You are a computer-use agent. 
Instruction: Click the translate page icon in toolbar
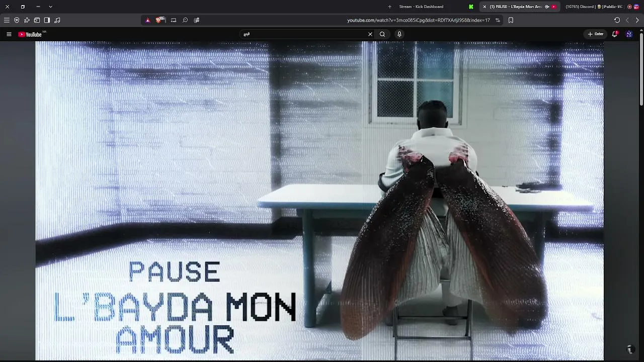[x=197, y=20]
